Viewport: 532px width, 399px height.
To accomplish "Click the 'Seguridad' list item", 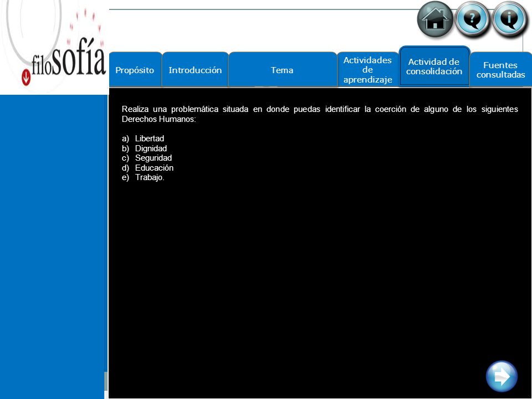I will [x=154, y=158].
